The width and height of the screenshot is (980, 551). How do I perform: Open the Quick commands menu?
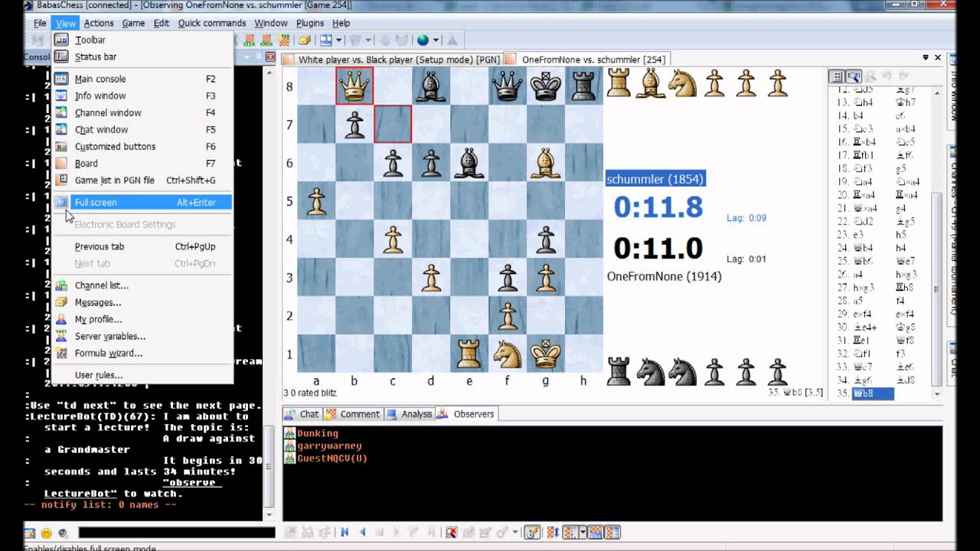(212, 23)
